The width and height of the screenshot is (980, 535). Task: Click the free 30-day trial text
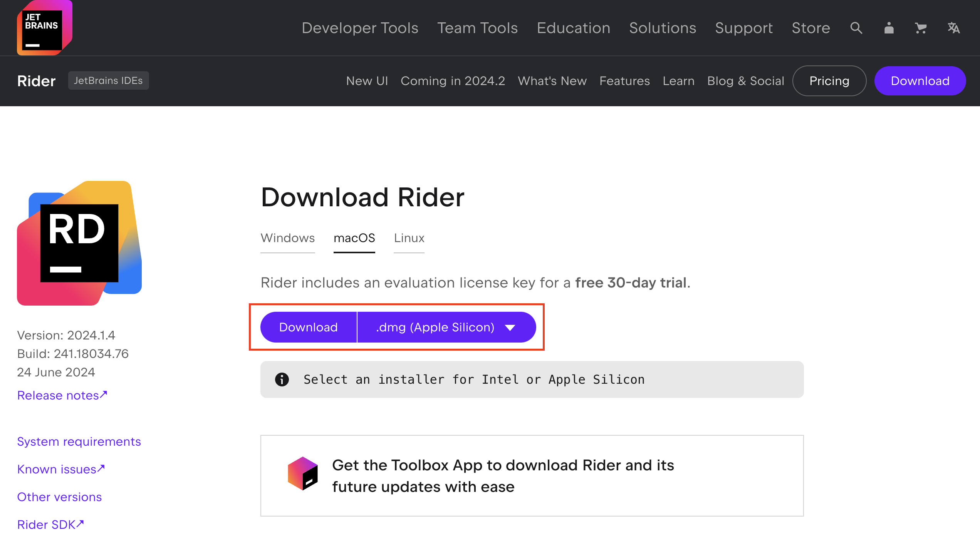coord(631,283)
